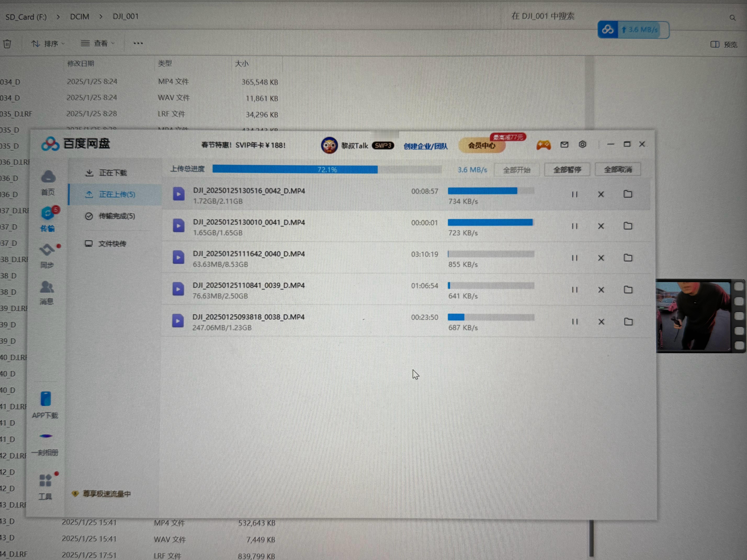The width and height of the screenshot is (747, 560).
Task: Click the 尊享极速流量中 status label
Action: [101, 494]
